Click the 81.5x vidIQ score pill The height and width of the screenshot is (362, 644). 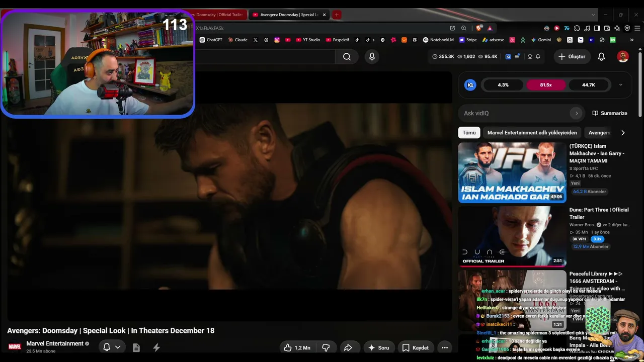tap(546, 85)
